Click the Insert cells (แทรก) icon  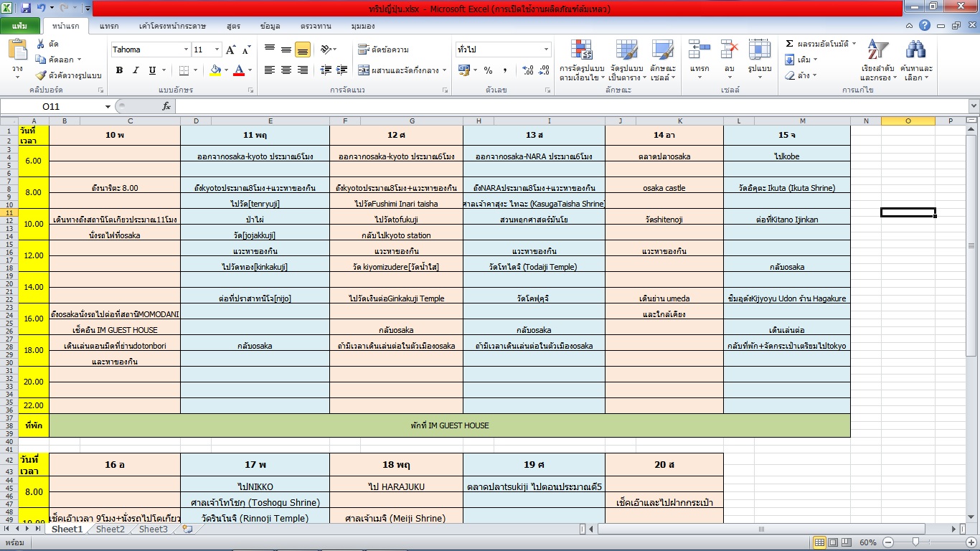[x=699, y=50]
